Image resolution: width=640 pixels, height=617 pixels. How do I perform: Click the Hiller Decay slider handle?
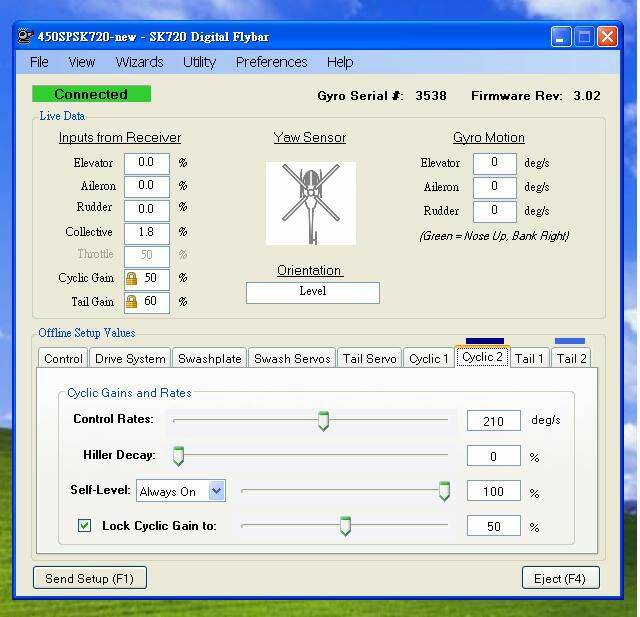click(179, 456)
